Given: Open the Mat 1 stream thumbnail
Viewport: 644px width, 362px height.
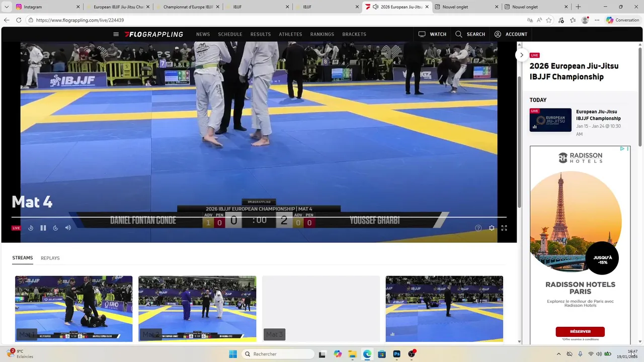Looking at the screenshot, I should coord(74,309).
